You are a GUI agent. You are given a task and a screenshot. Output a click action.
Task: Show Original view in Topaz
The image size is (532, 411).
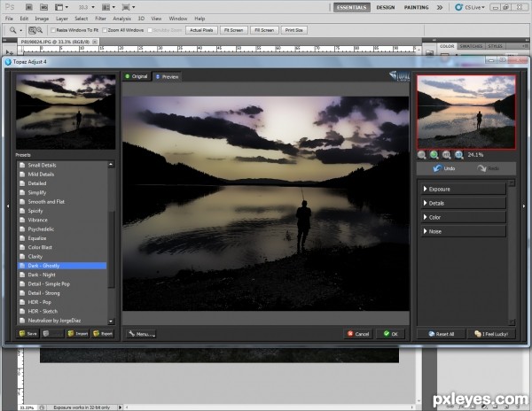pos(137,76)
